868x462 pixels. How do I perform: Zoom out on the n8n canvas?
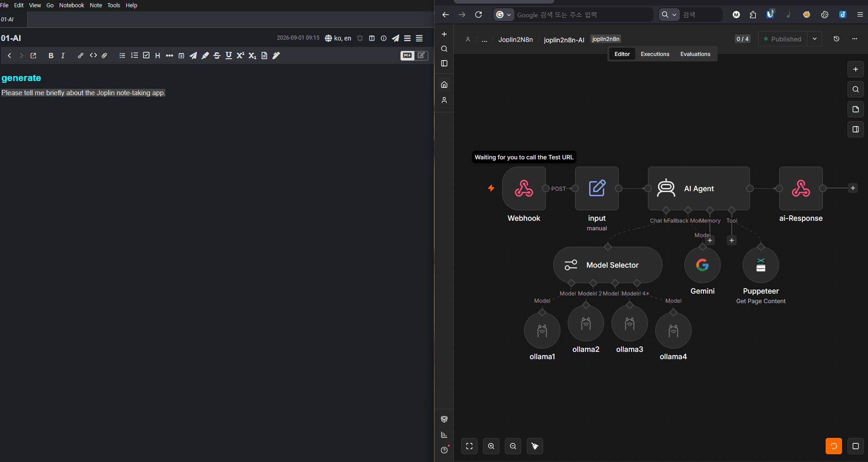point(513,446)
